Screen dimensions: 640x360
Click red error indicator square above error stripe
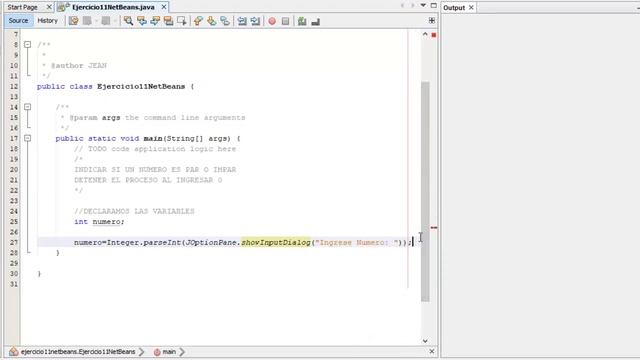[x=434, y=35]
